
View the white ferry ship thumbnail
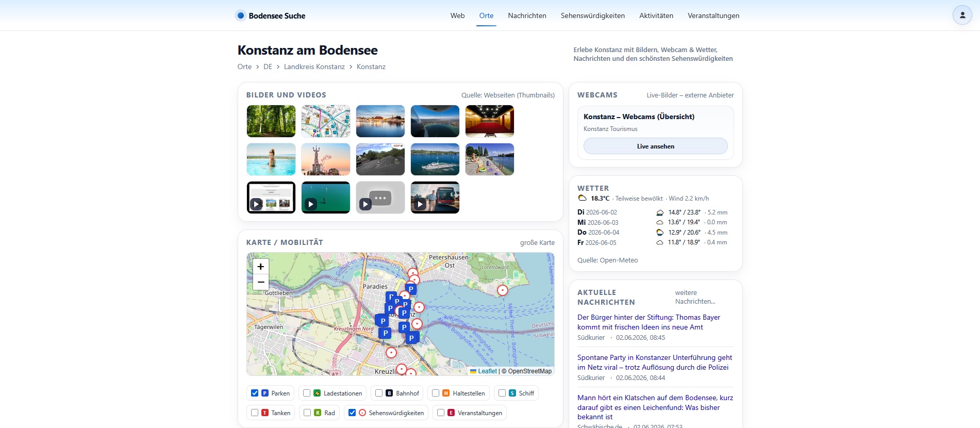point(435,159)
